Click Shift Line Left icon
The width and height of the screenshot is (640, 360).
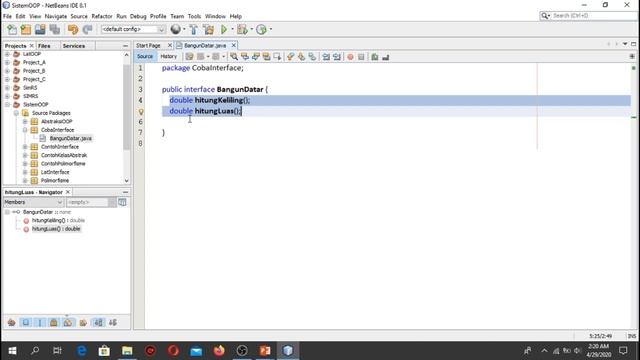click(326, 57)
